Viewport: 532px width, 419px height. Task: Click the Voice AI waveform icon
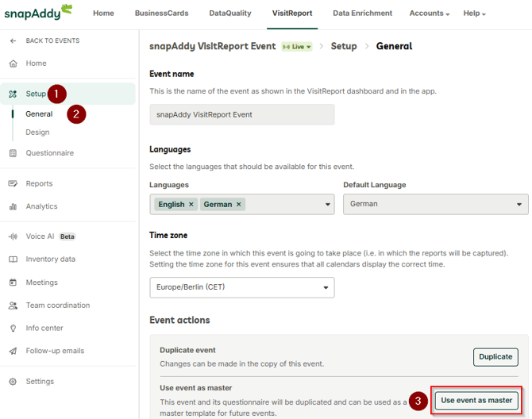click(x=13, y=236)
